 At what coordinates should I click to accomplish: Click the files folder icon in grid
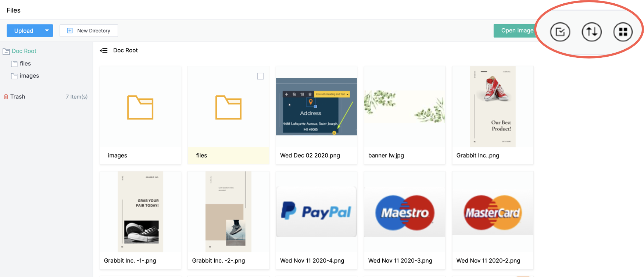point(228,107)
